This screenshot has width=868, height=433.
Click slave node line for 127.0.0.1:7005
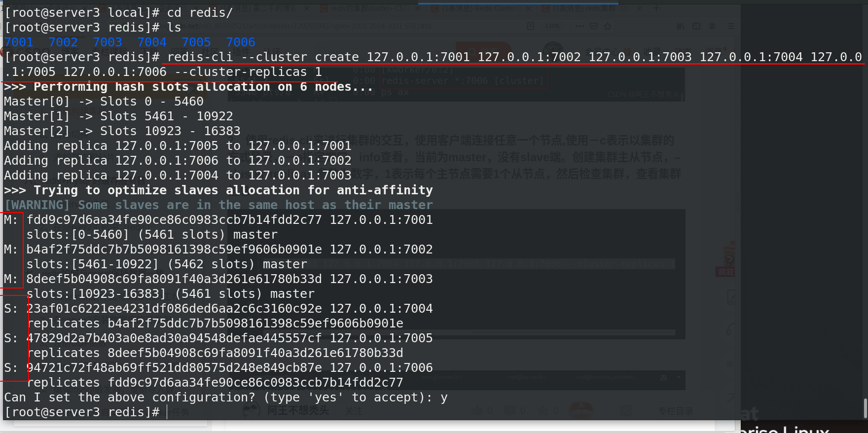tap(218, 338)
